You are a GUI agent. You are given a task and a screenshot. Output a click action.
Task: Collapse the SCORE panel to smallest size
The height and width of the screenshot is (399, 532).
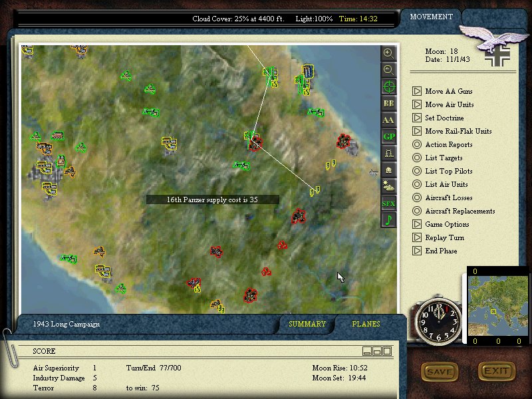click(367, 351)
